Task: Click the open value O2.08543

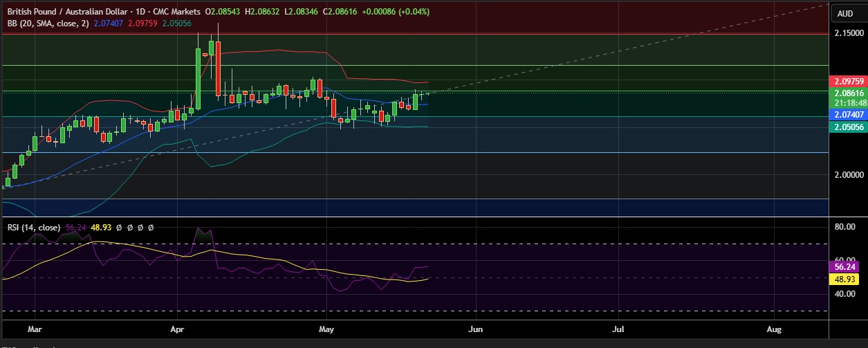Action: point(224,12)
